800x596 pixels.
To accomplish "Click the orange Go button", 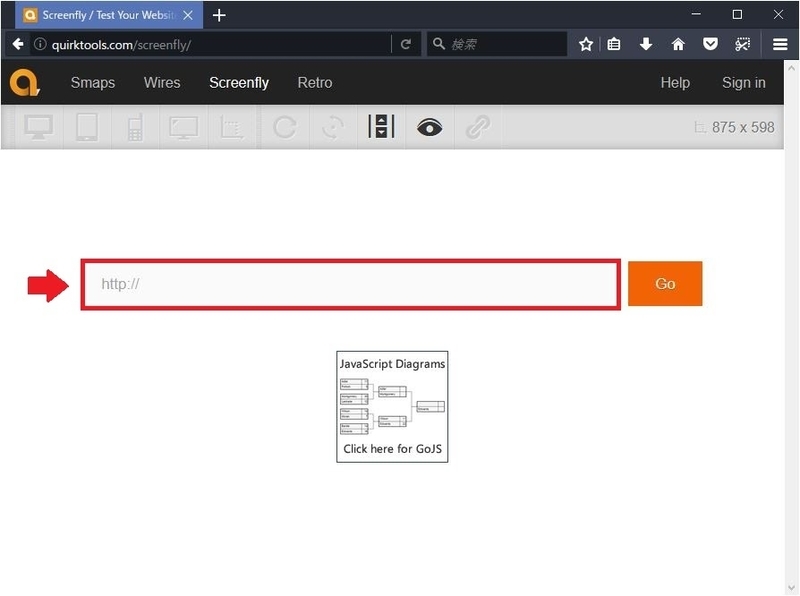I will tap(665, 284).
